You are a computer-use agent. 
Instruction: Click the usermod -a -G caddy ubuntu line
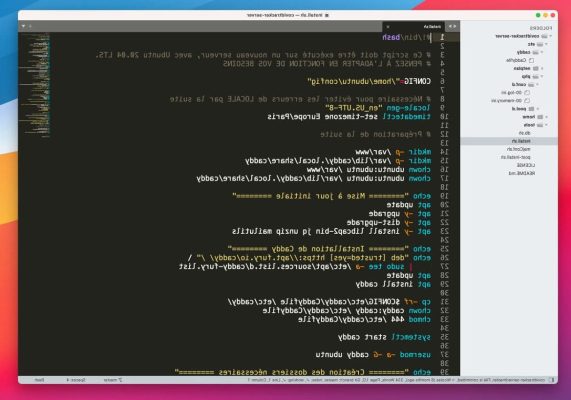coord(373,354)
